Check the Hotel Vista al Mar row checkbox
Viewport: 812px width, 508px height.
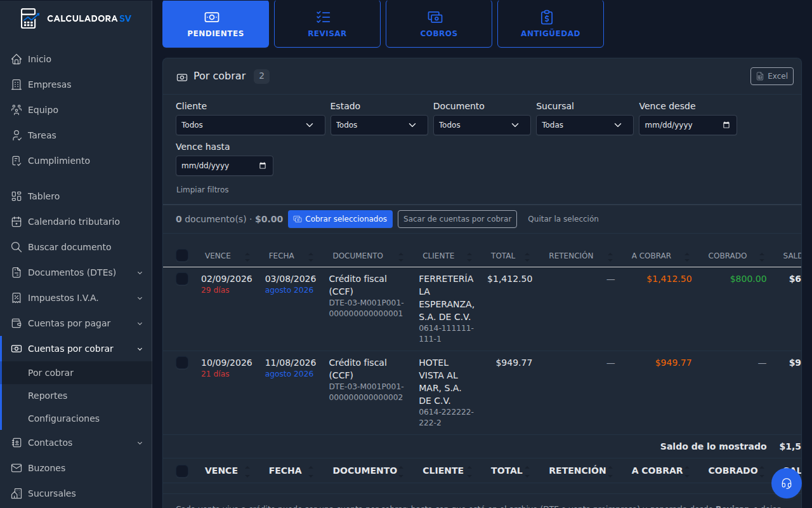[182, 363]
